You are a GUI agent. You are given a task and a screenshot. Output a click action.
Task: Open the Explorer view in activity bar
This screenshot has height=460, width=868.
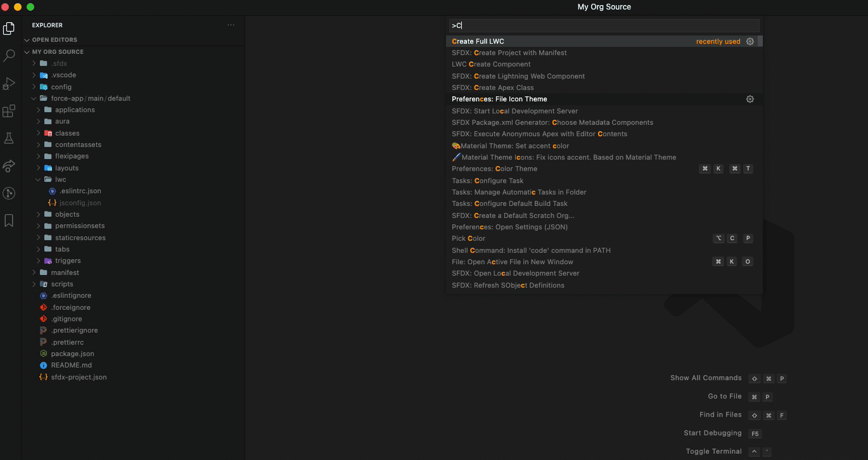[9, 28]
